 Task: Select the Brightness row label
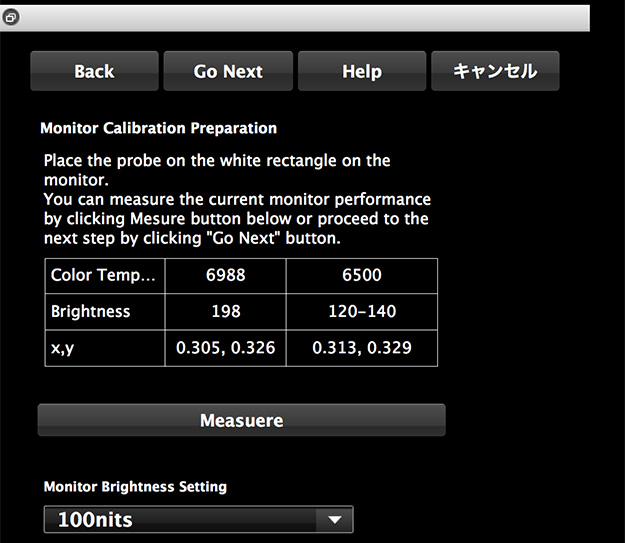click(91, 311)
